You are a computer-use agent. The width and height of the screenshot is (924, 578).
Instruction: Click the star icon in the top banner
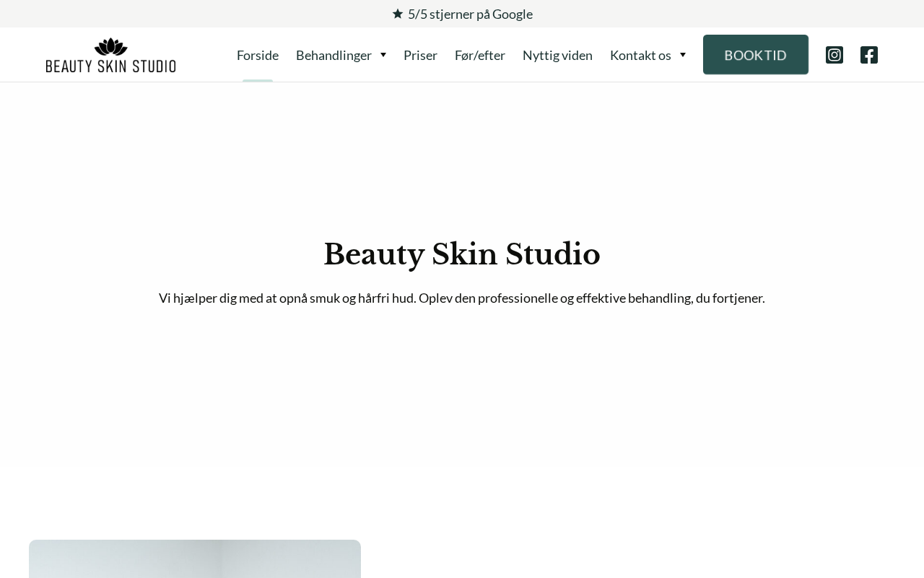(x=398, y=14)
